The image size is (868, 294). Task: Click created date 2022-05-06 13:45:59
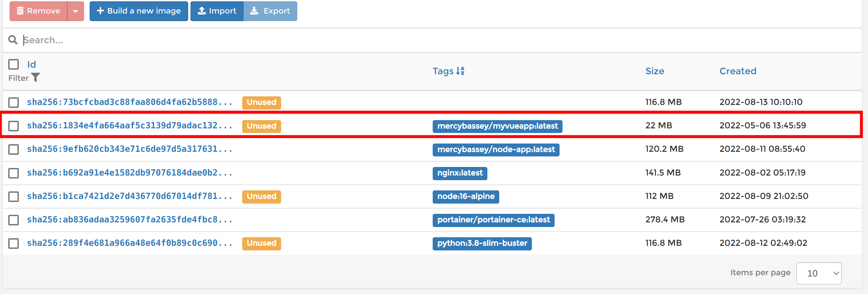[763, 126]
